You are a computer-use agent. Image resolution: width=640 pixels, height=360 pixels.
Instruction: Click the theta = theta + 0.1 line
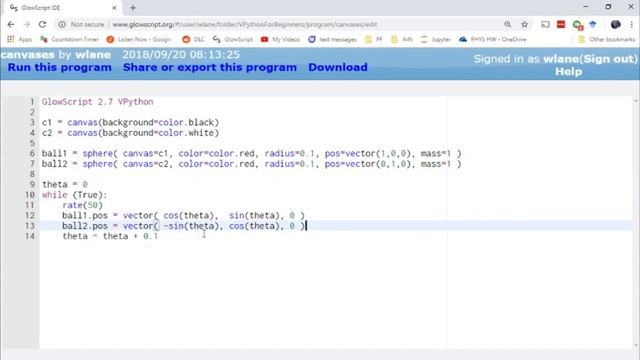click(x=110, y=236)
